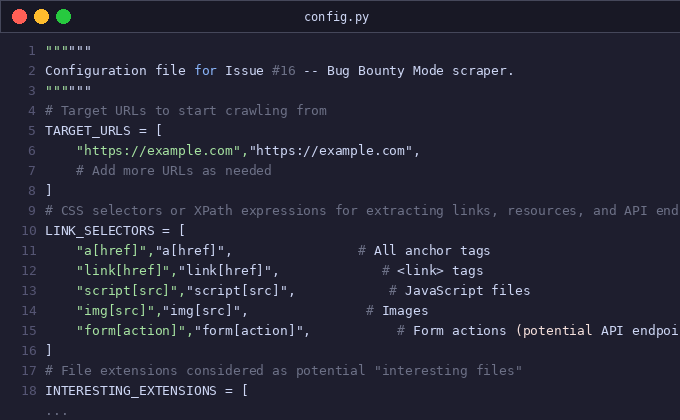Screen dimensions: 680x420
Task: Click the closing bracket on line 16
Action: pos(49,350)
